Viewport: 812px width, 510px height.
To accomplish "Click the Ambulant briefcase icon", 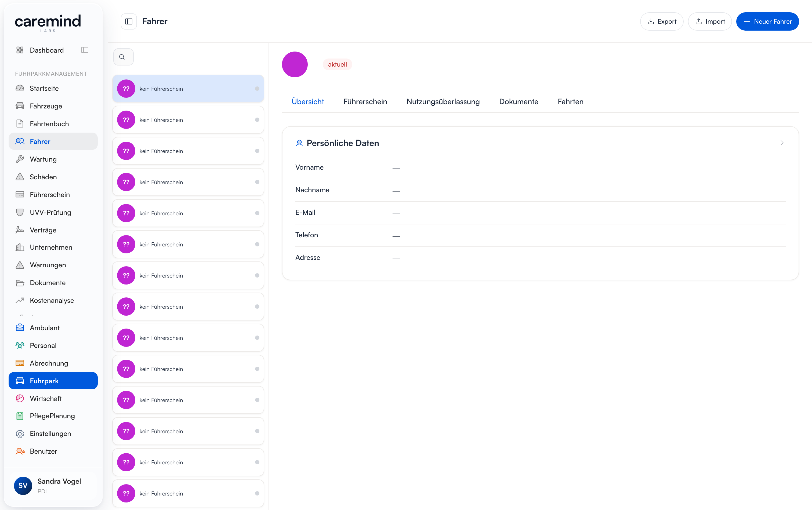I will 20,328.
